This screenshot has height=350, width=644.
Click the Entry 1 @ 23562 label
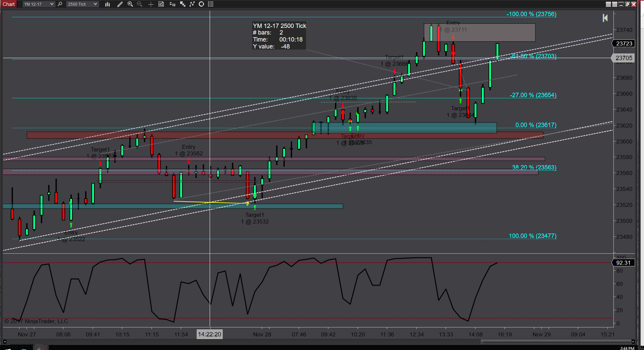(189, 150)
